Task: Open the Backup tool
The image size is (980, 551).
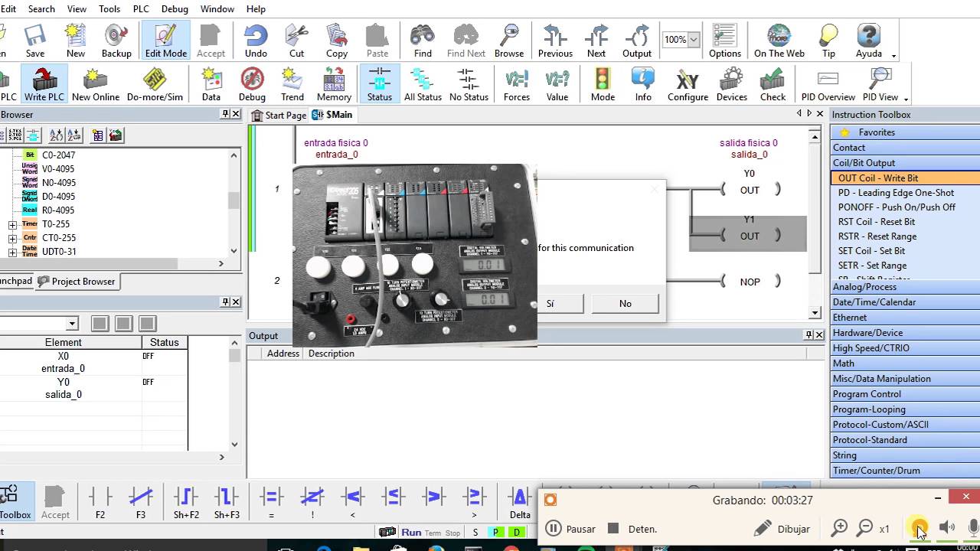Action: point(116,41)
